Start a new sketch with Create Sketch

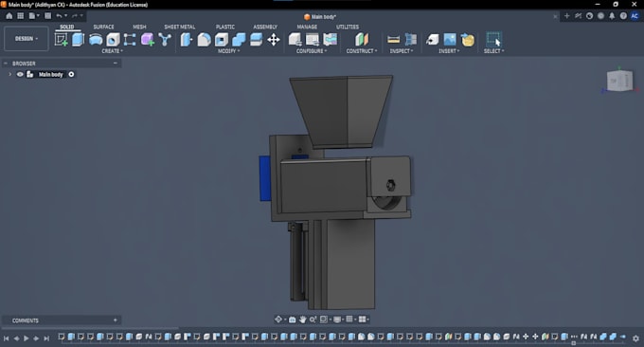(61, 40)
